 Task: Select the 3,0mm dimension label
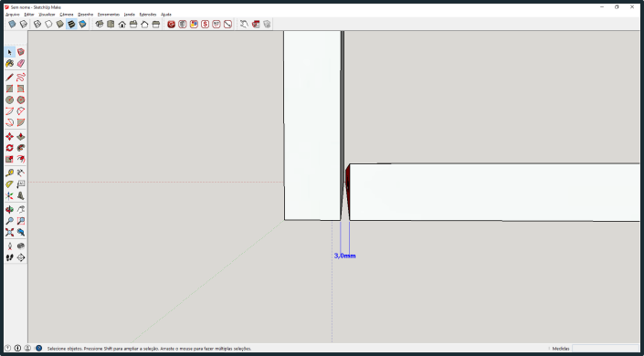(x=344, y=256)
